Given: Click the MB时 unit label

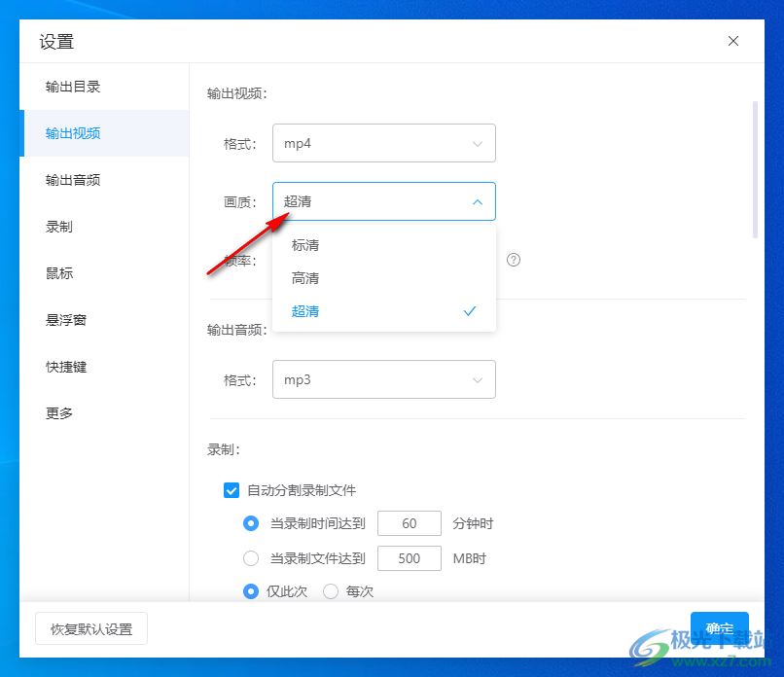Looking at the screenshot, I should (x=470, y=558).
